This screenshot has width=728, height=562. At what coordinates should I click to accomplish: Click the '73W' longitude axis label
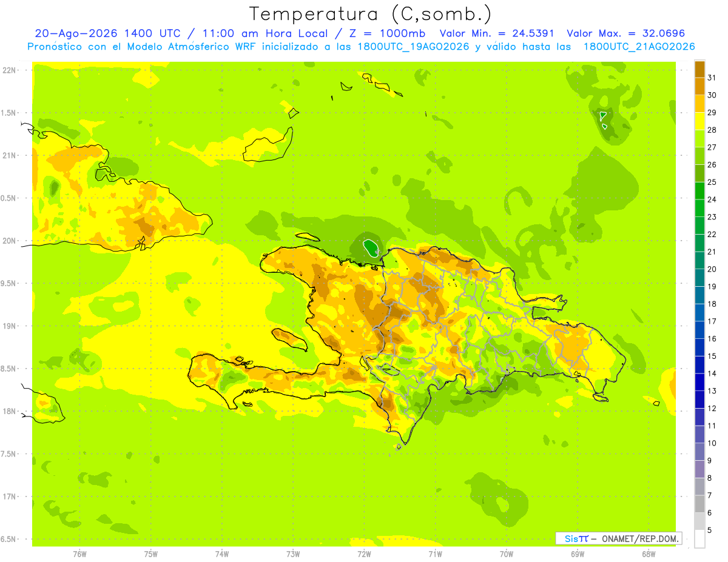pyautogui.click(x=293, y=554)
